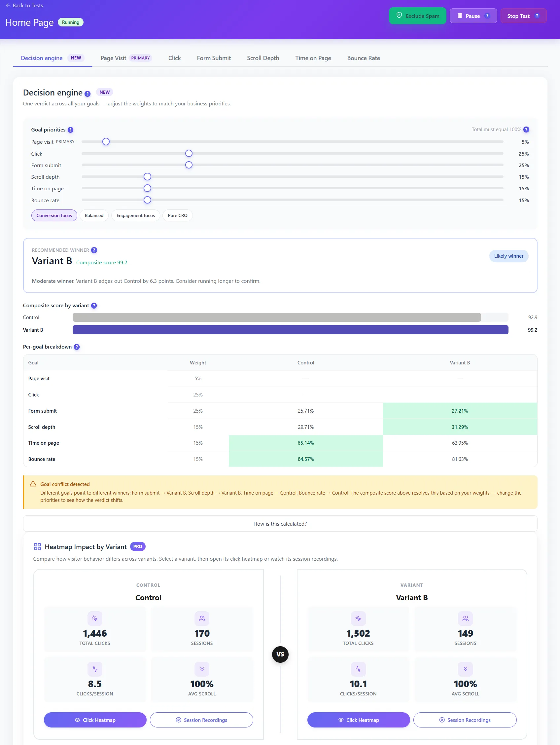Screen dimensions: 560x745
Task: Pause the running test
Action: click(473, 16)
